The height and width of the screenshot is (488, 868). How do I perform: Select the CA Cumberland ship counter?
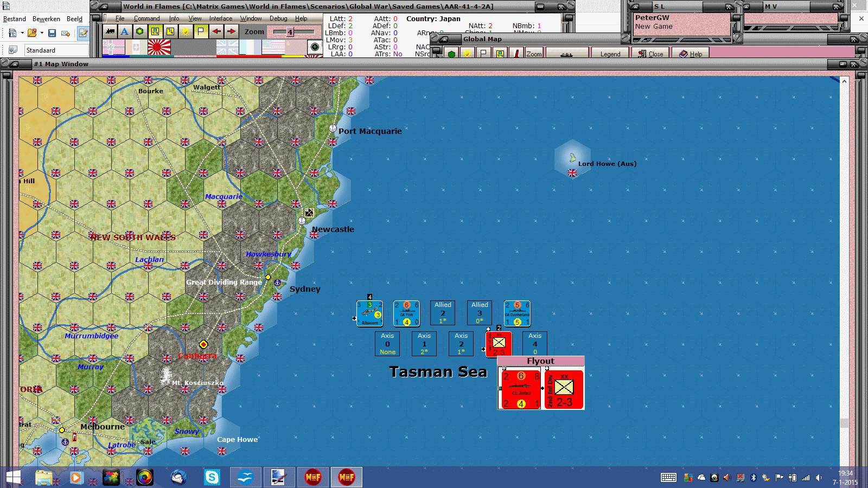pyautogui.click(x=517, y=313)
